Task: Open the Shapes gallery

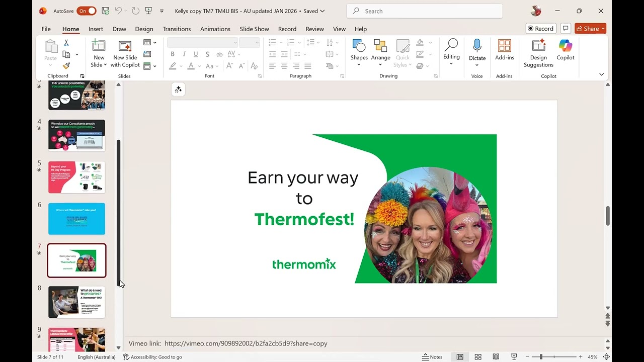Action: pos(359,53)
